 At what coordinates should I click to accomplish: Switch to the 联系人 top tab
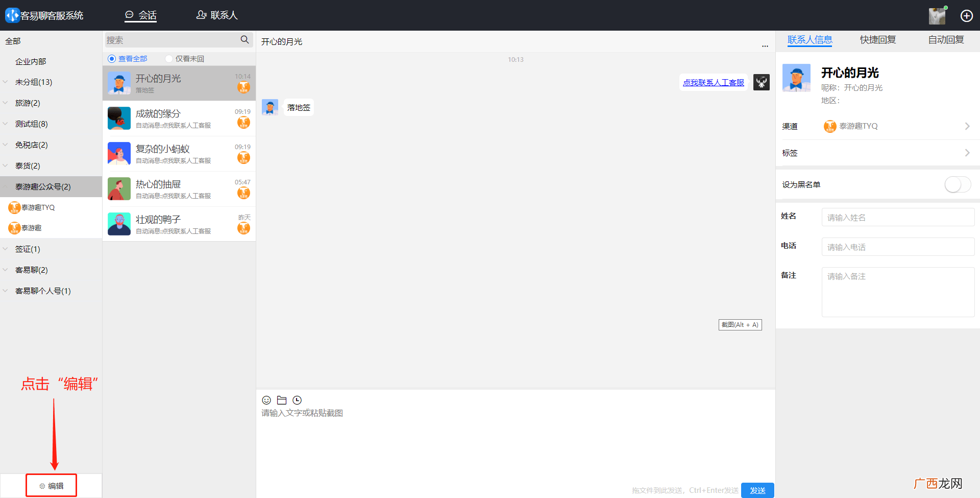point(217,15)
